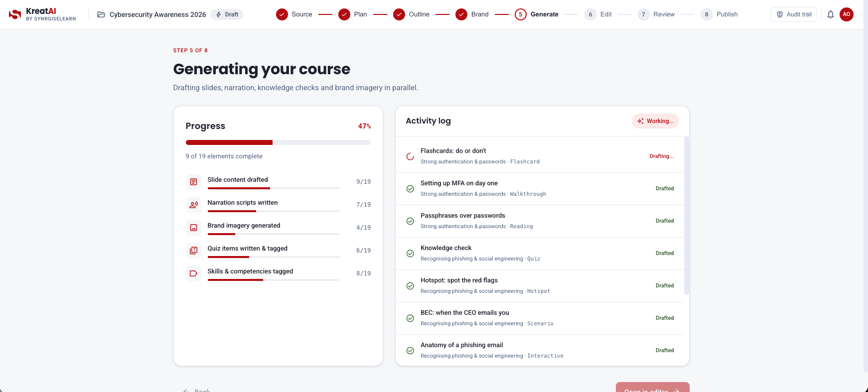Click the Quiz items written icon
The width and height of the screenshot is (868, 392).
(194, 251)
